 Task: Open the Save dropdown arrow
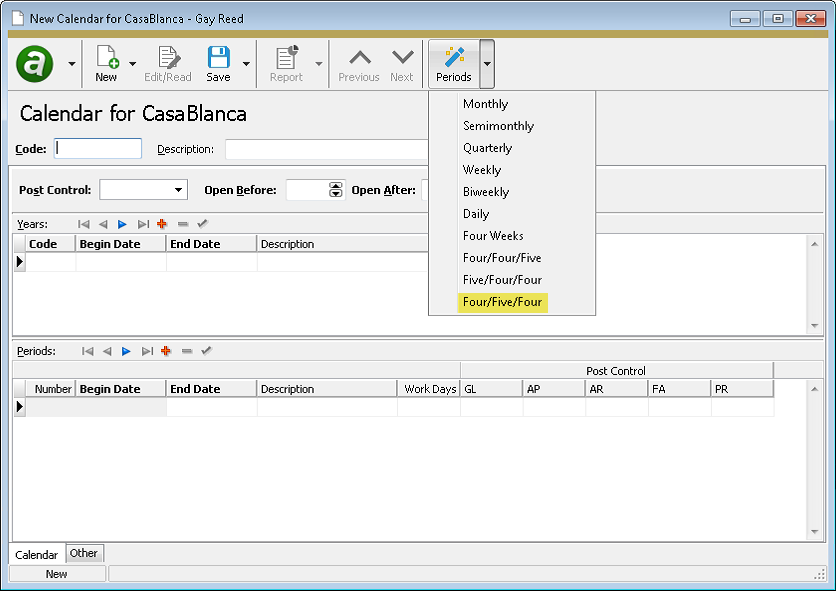tap(245, 62)
